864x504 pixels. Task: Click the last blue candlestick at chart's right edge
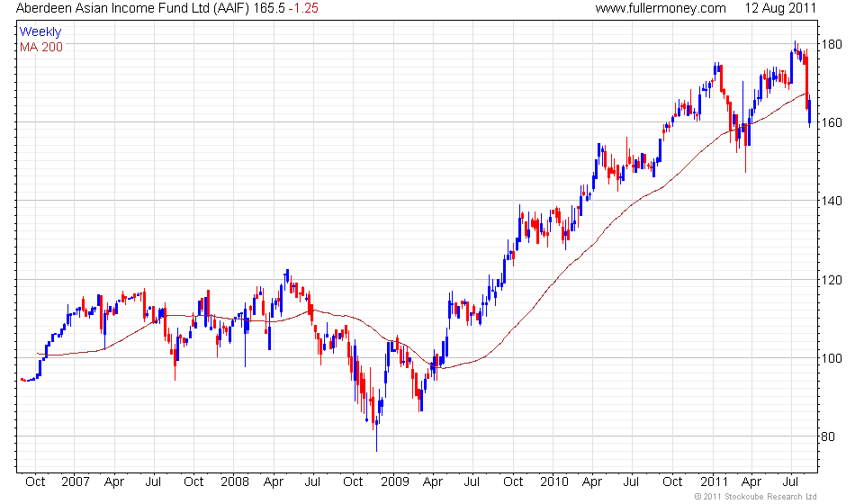[x=809, y=110]
